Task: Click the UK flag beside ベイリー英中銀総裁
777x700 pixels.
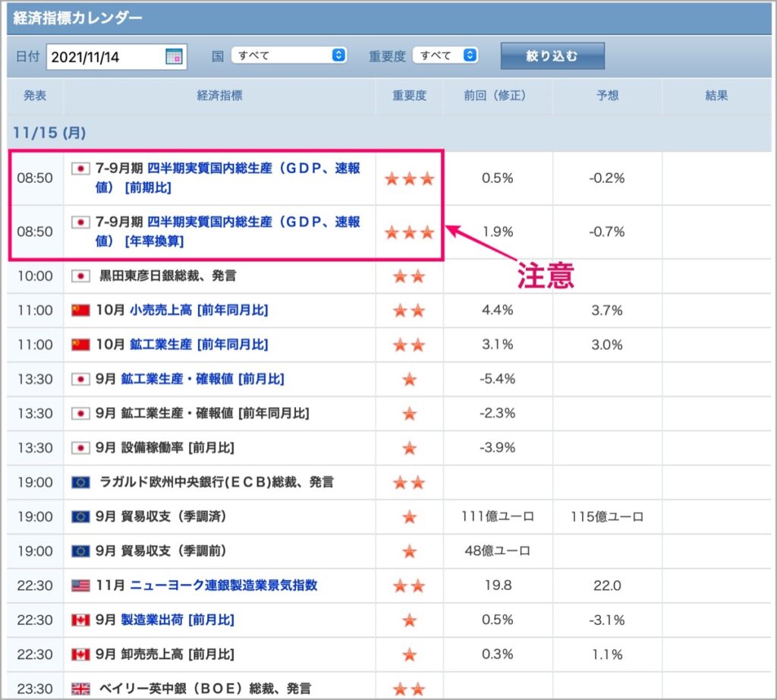Action: 80,689
